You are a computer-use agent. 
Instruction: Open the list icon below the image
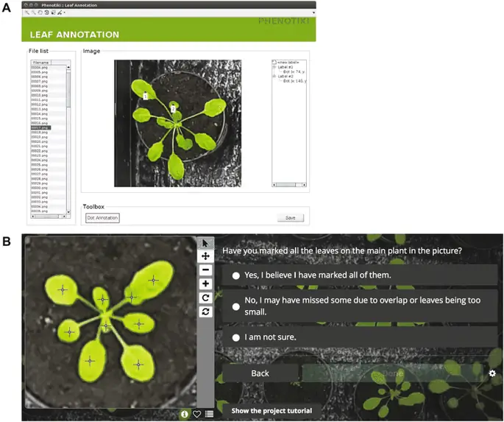(210, 414)
